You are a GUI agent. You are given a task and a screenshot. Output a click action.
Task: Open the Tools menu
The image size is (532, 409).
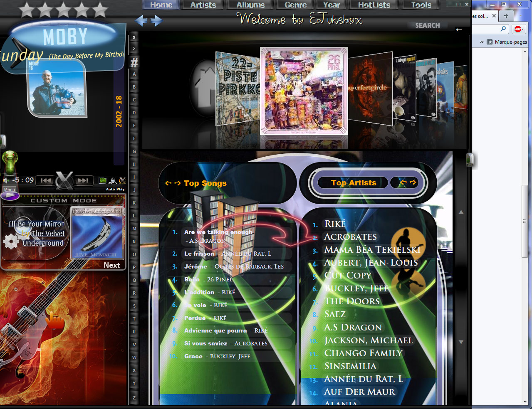421,5
